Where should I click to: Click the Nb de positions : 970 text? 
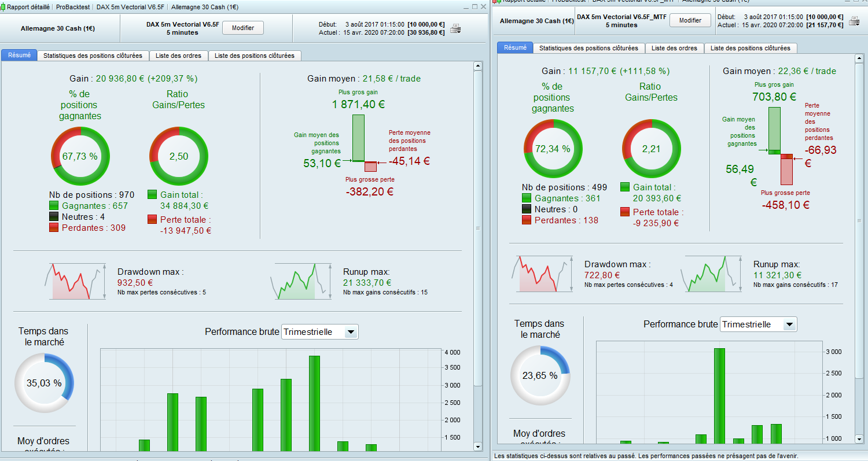92,194
